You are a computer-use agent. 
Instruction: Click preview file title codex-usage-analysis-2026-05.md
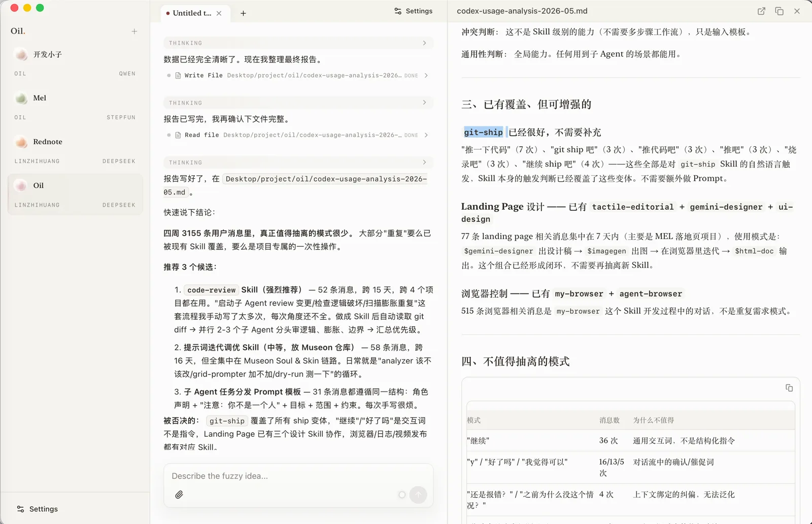point(522,11)
